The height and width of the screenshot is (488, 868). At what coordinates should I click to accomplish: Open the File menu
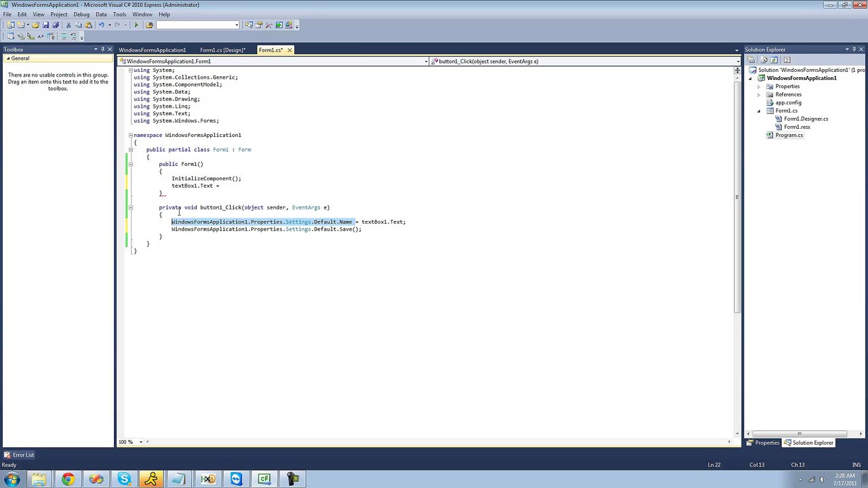(7, 14)
